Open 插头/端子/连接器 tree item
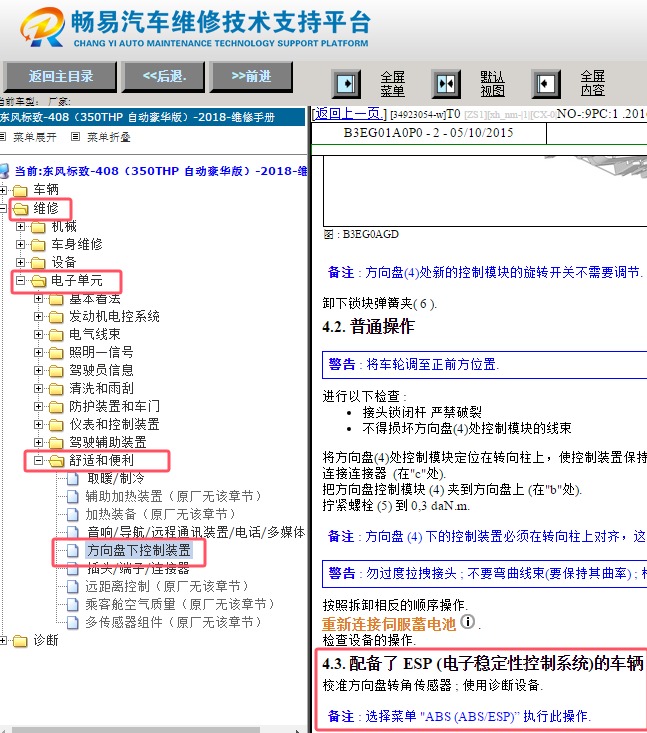 pos(138,568)
